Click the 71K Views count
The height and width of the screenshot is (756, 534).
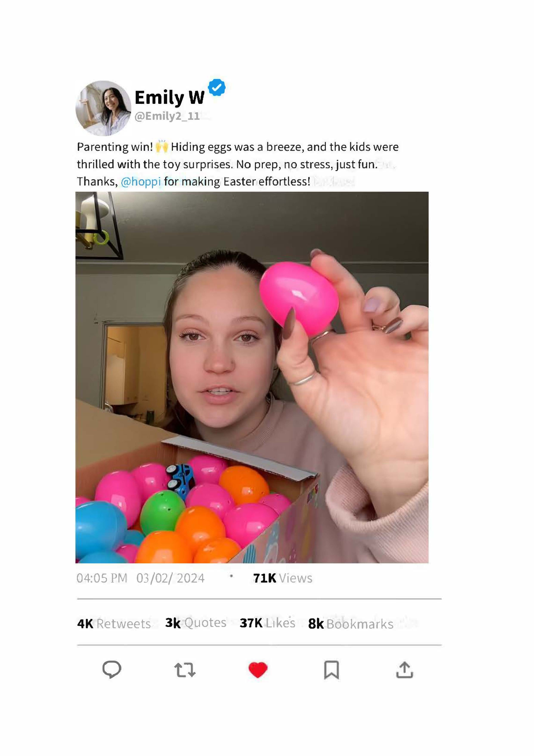coord(283,578)
